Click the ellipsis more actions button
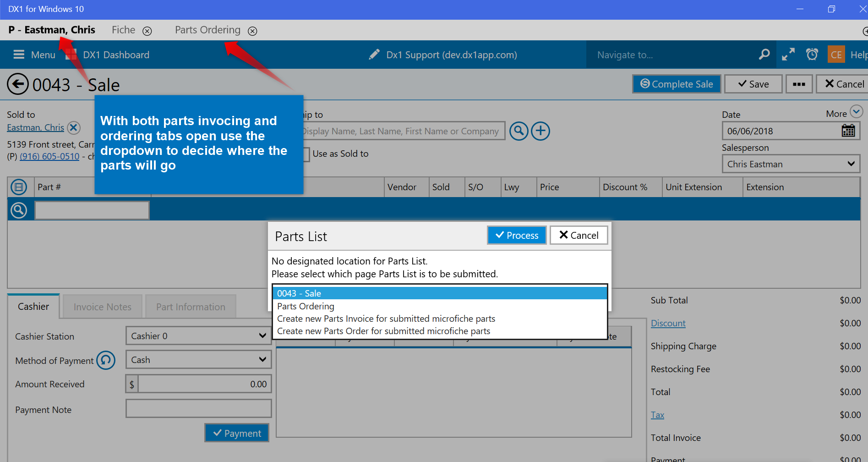The width and height of the screenshot is (868, 462). point(799,84)
